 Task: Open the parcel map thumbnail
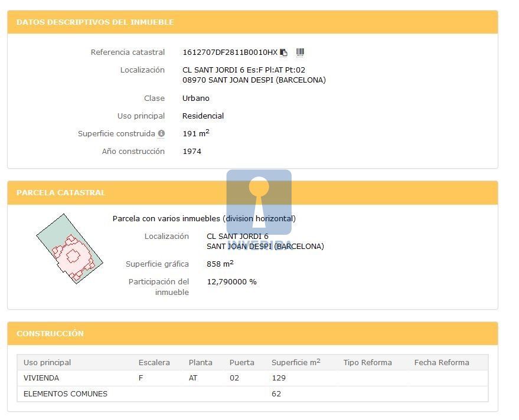[69, 248]
